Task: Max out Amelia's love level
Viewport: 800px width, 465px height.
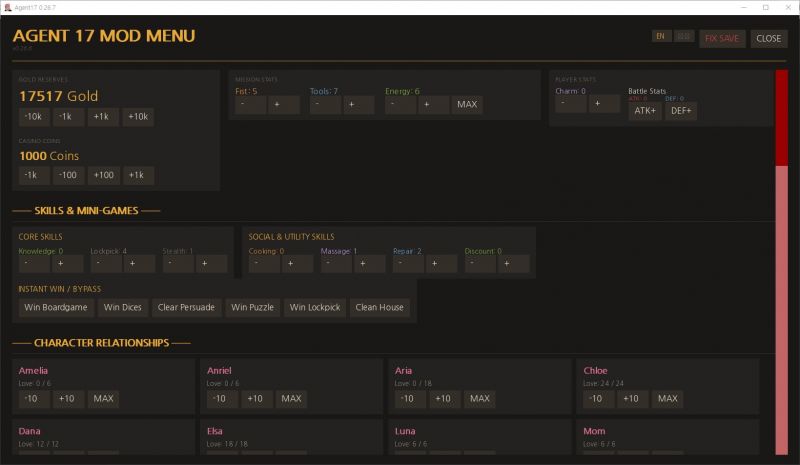Action: 103,399
